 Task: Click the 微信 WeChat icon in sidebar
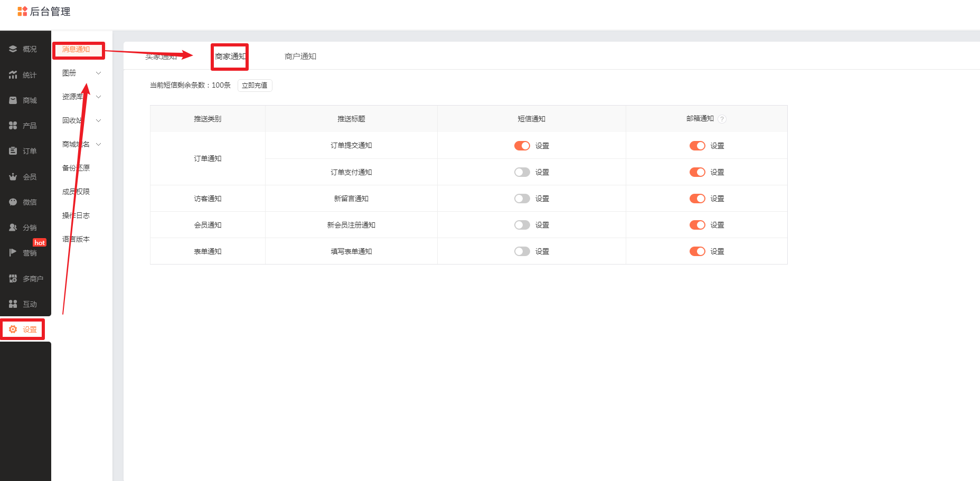(13, 202)
